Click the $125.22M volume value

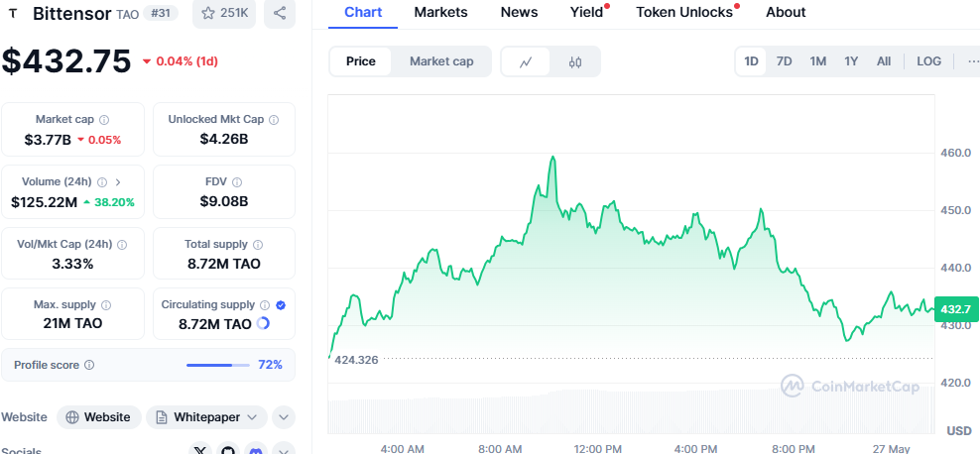click(x=45, y=201)
